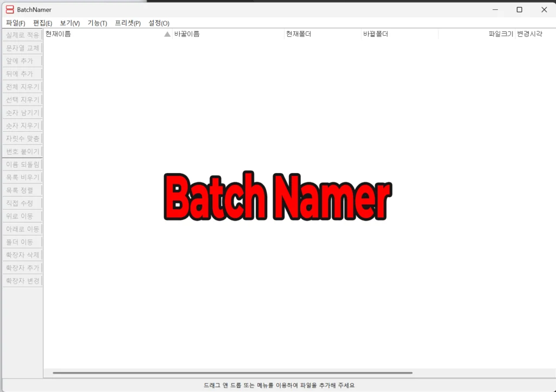Click the BatchNamer title bar icon

click(x=10, y=10)
